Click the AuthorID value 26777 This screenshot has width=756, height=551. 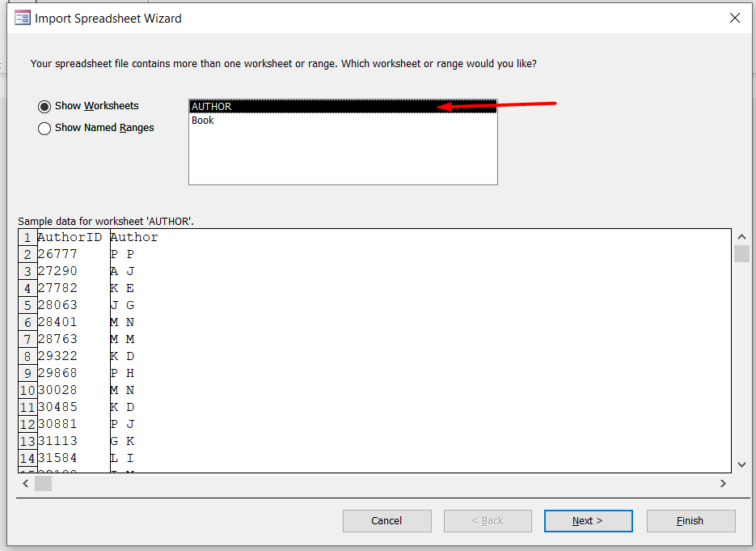[x=57, y=254]
